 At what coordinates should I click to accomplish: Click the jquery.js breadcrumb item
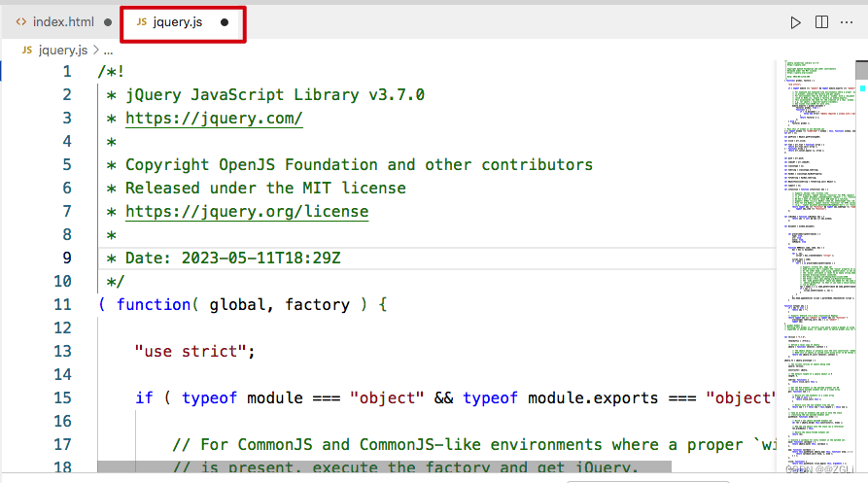click(x=63, y=51)
